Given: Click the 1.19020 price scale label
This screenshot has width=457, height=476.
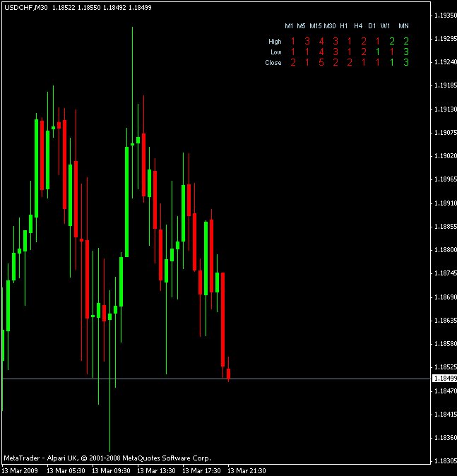Looking at the screenshot, I should coord(446,156).
